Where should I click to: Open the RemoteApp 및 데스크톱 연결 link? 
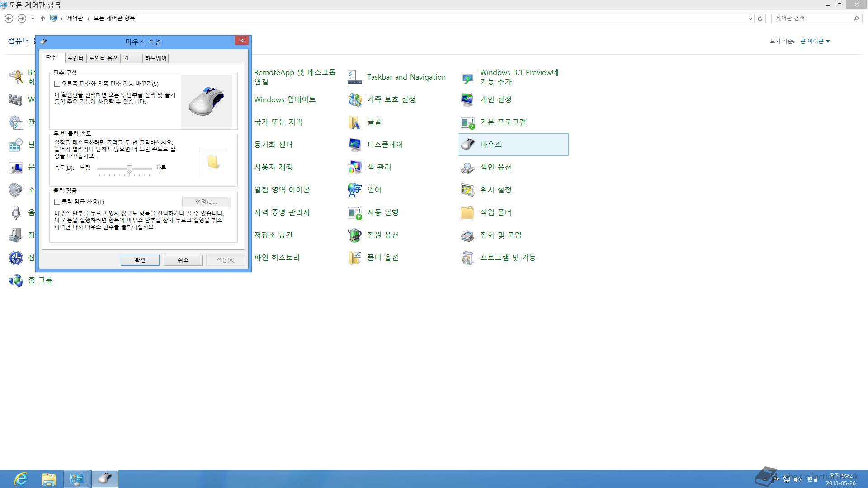[295, 77]
